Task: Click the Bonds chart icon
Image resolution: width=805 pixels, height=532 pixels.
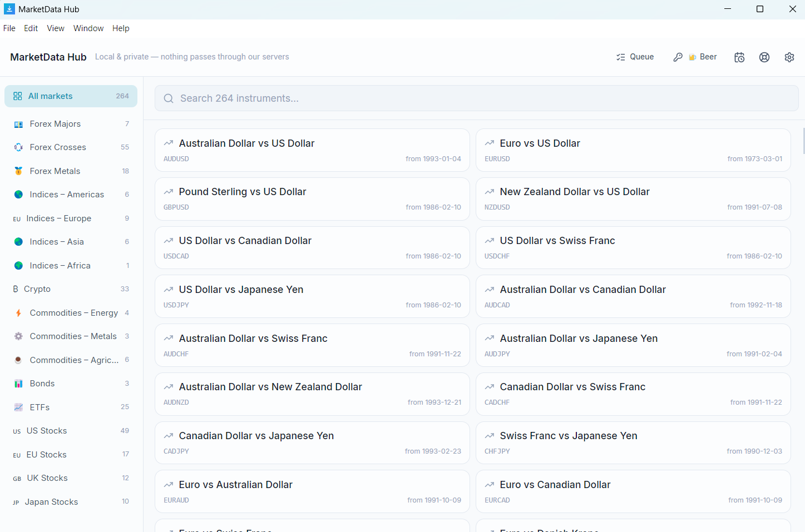Action: pyautogui.click(x=18, y=384)
